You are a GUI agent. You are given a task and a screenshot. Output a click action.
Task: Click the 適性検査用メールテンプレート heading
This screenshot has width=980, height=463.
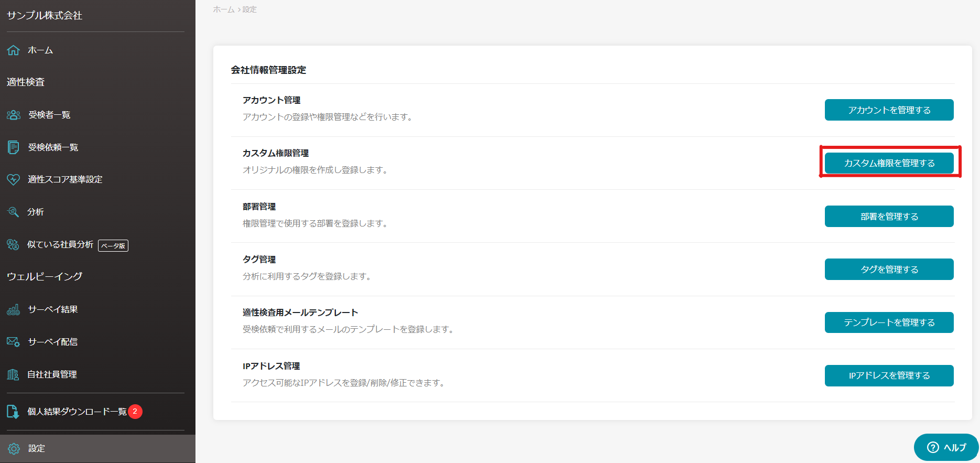(x=300, y=313)
